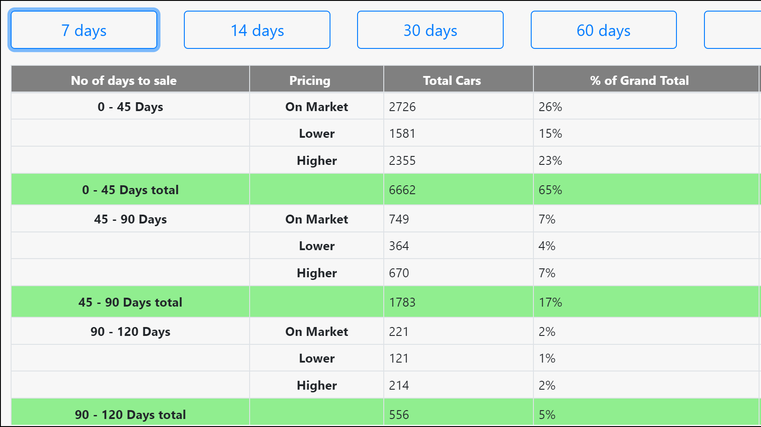Select the '45 - 90 Days' row label

[130, 219]
